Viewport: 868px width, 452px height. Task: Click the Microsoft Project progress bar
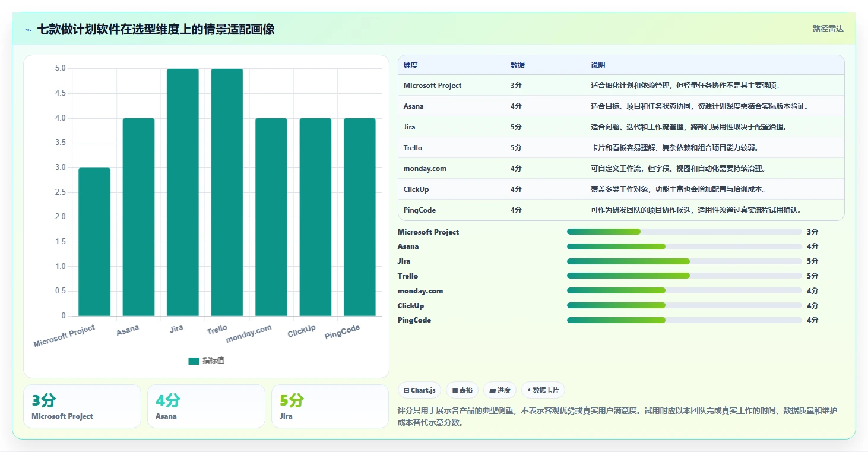click(x=685, y=232)
